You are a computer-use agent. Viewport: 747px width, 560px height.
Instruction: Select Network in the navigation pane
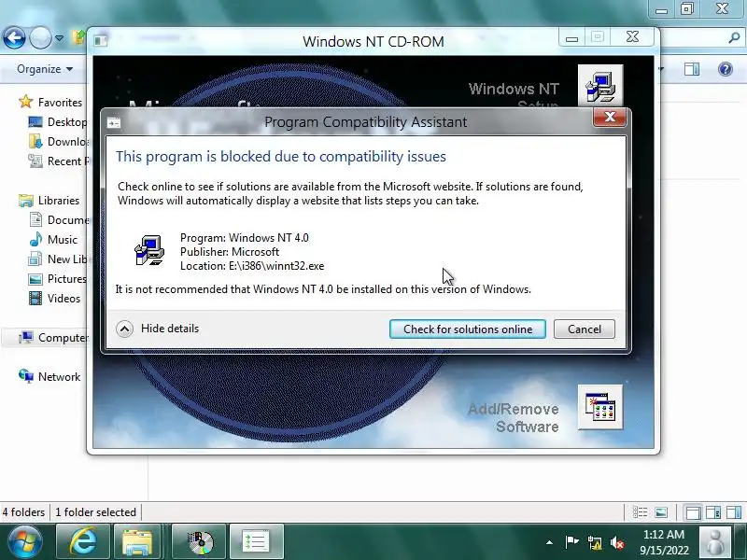49,376
